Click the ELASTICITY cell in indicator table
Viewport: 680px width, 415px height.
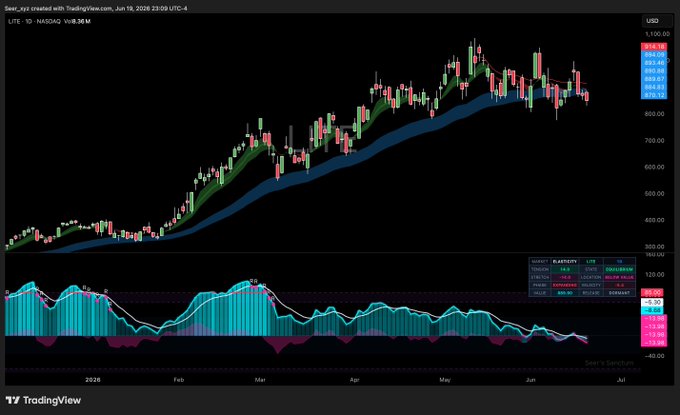tap(565, 261)
